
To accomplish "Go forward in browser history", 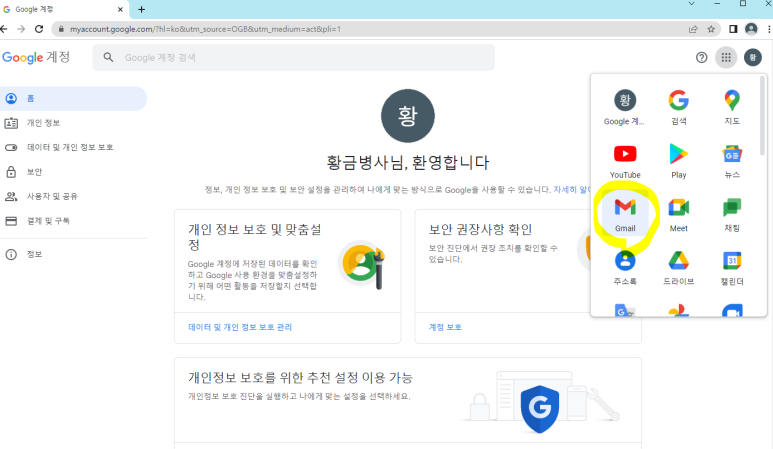I will pyautogui.click(x=21, y=29).
